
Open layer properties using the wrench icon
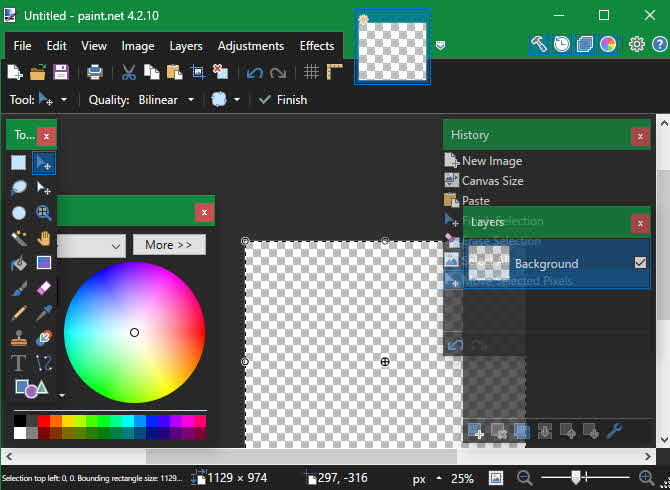(614, 431)
